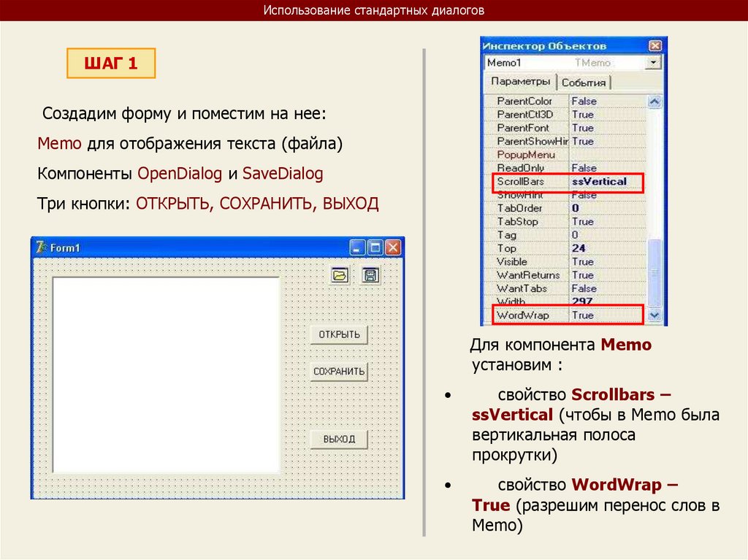Click the СОХРАНИТЬ button on the form
Image resolution: width=748 pixels, height=560 pixels.
[339, 371]
